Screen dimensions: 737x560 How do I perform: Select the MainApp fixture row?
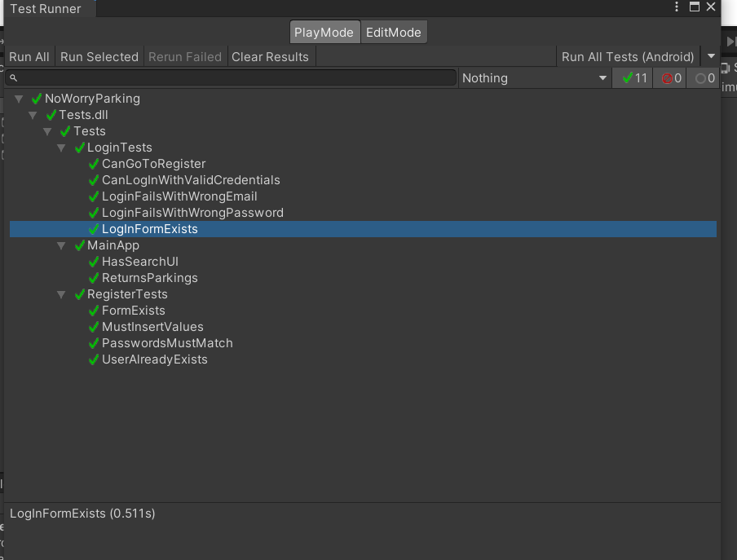363,245
